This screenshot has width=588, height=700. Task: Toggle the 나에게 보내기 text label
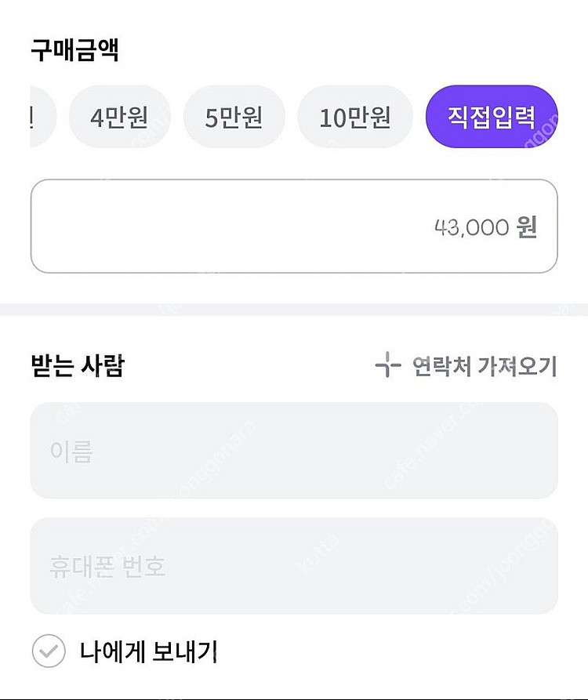148,651
